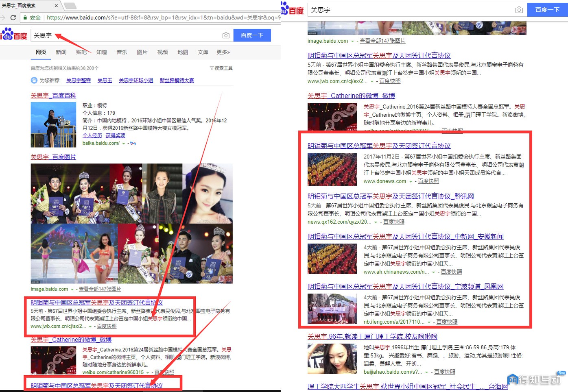Open the 关思宇_百度百科 result
The image size is (568, 392).
pyautogui.click(x=53, y=96)
